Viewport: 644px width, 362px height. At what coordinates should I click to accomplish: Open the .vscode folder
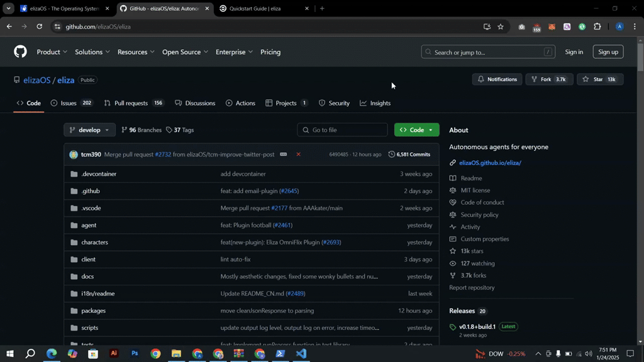tap(91, 208)
